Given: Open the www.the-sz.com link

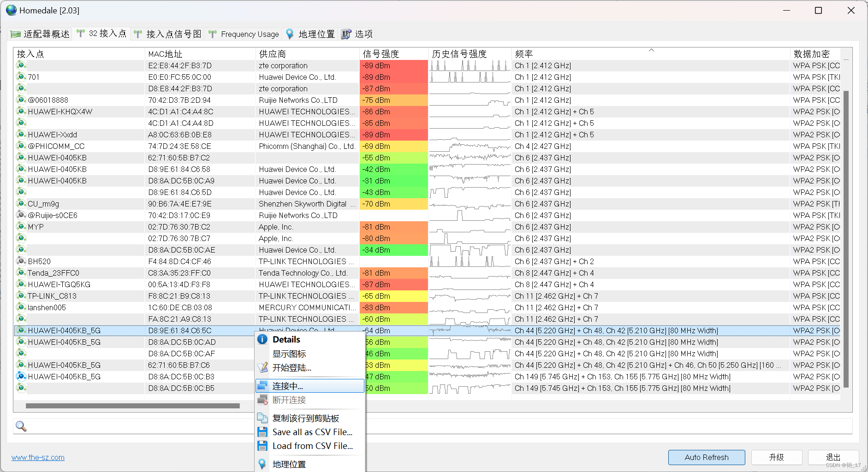Looking at the screenshot, I should pyautogui.click(x=38, y=458).
